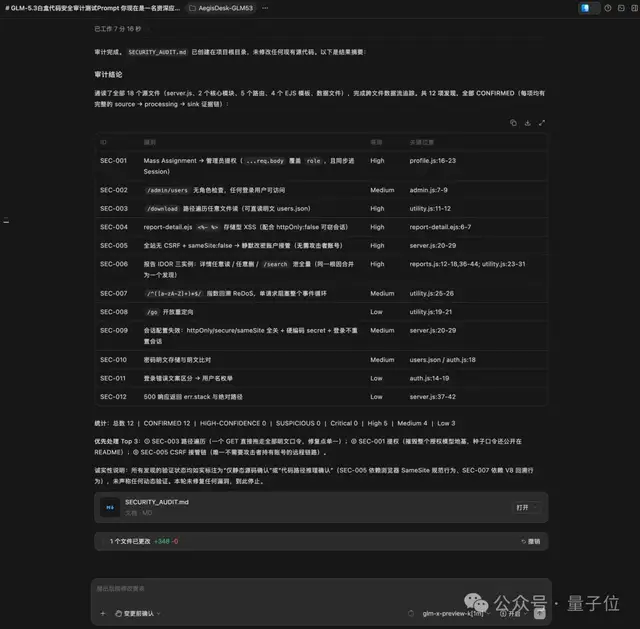Screen dimensions: 640x629
Task: Click the utility.js:19-21 location cell
Action: [x=431, y=312]
